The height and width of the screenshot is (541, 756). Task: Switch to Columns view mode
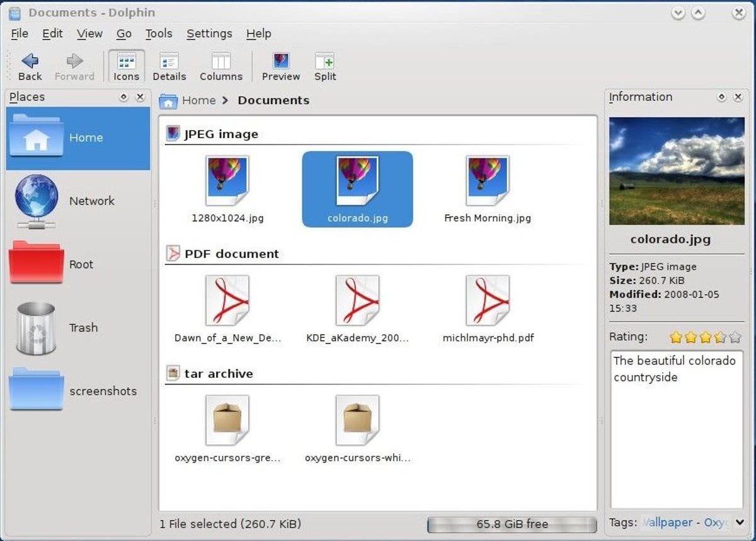[x=220, y=67]
